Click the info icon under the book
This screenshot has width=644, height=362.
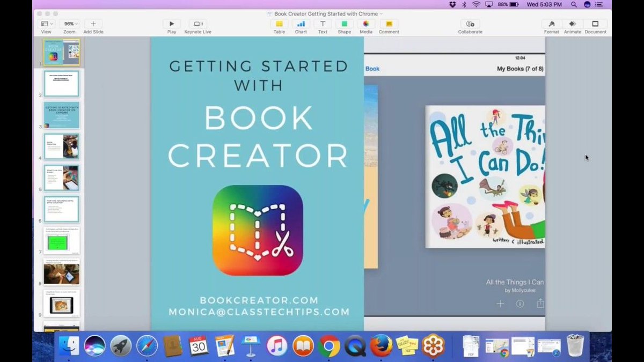tap(519, 304)
